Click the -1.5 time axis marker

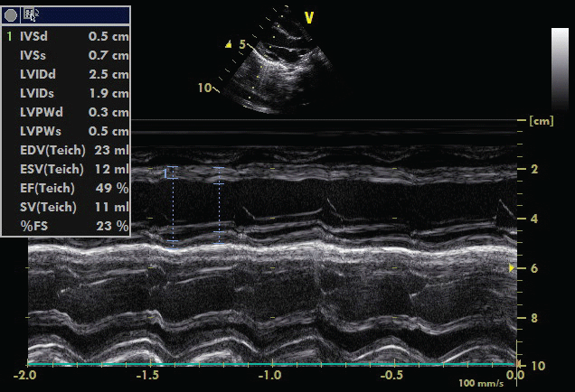coord(146,375)
